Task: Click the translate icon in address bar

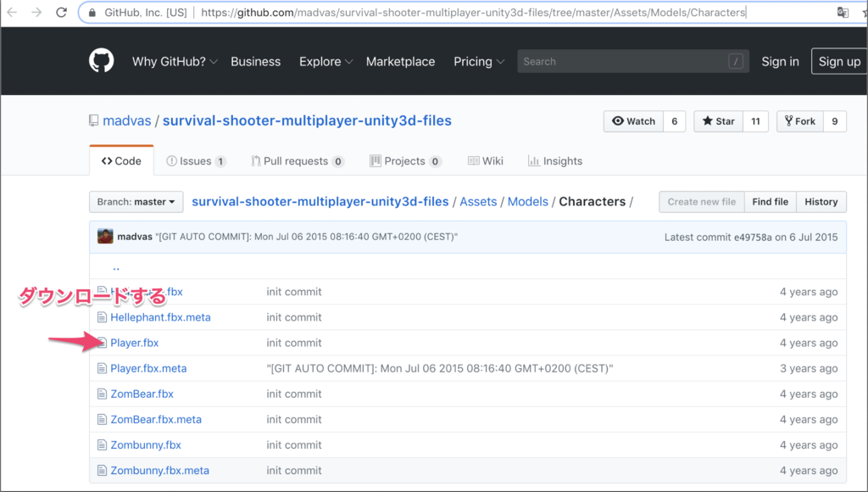Action: [x=843, y=12]
